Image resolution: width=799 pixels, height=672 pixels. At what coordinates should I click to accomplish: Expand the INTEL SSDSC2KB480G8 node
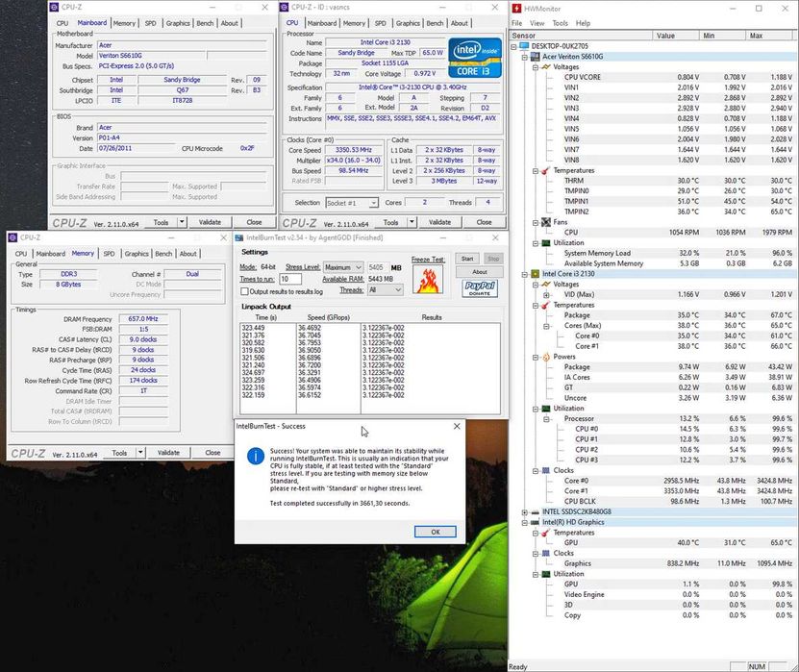pyautogui.click(x=524, y=512)
